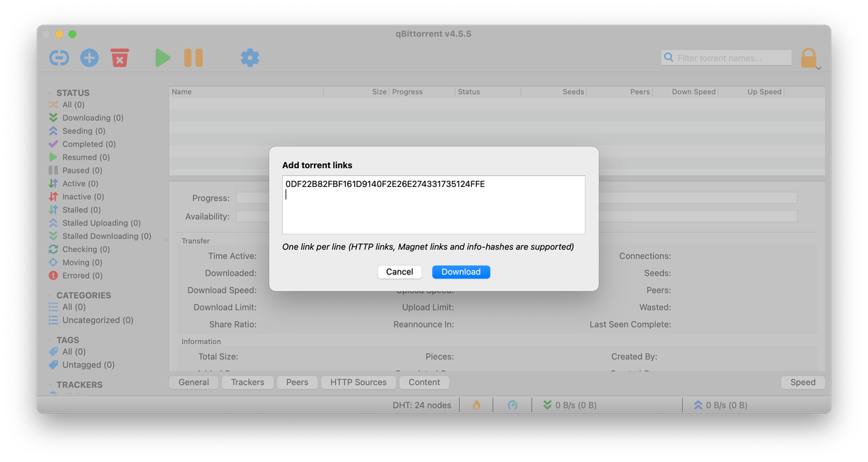Viewport: 868px width, 462px height.
Task: Click the green Resume play icon
Action: click(x=163, y=58)
